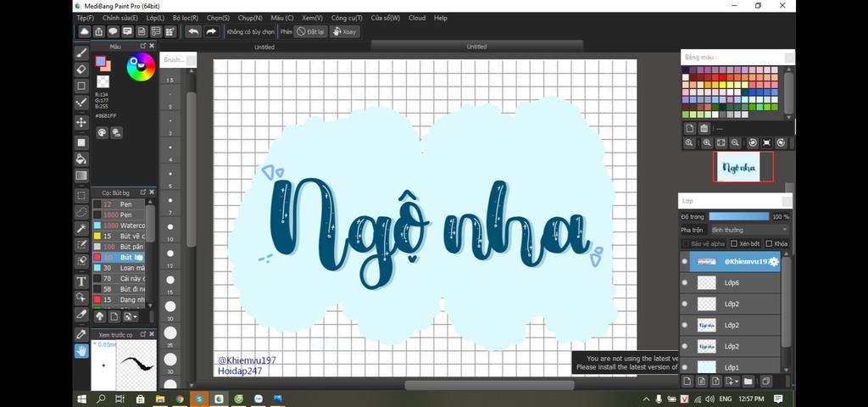Screen dimensions: 868x407
Task: Enable the Xén bớt checkbox
Action: point(734,243)
